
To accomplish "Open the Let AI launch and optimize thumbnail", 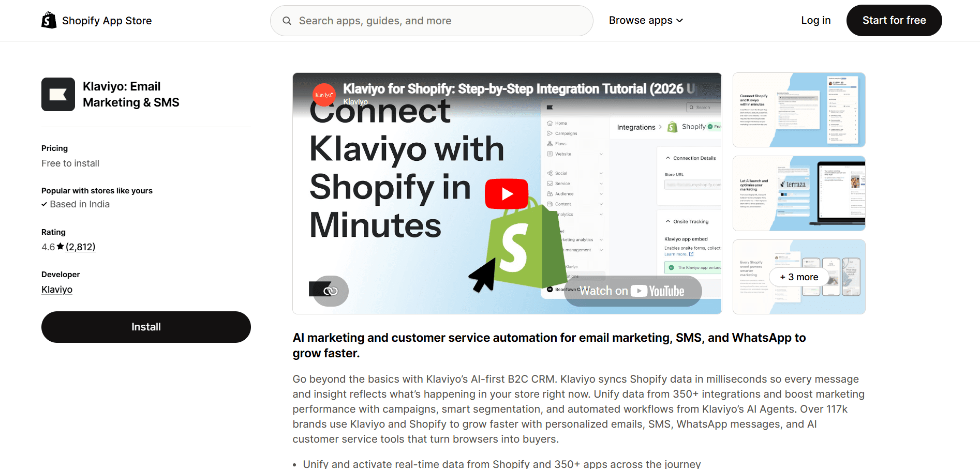I will 799,193.
